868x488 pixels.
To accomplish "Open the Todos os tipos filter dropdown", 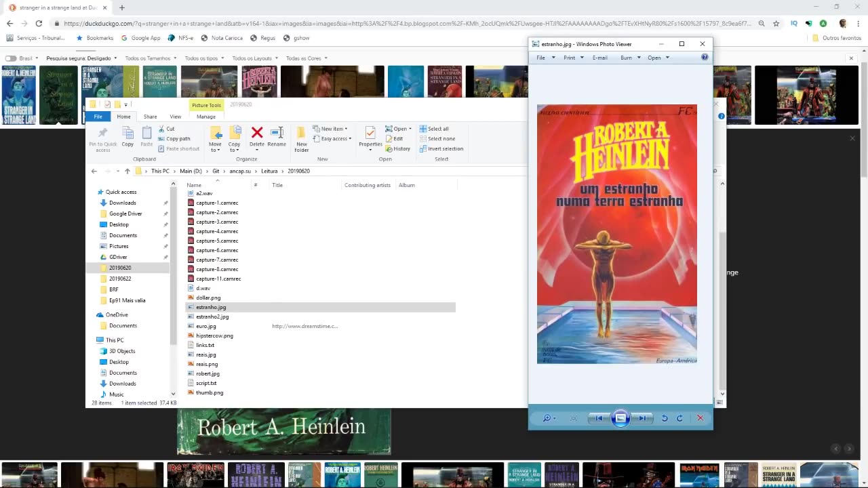I will [x=203, y=58].
